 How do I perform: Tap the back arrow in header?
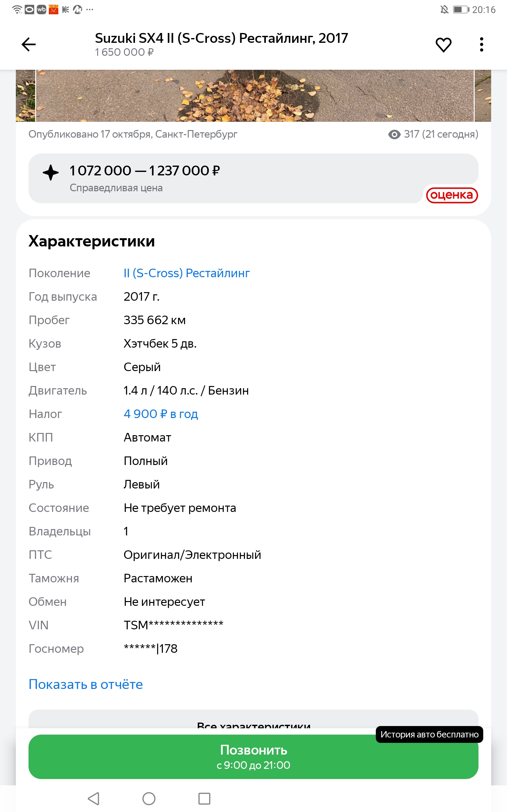[29, 44]
